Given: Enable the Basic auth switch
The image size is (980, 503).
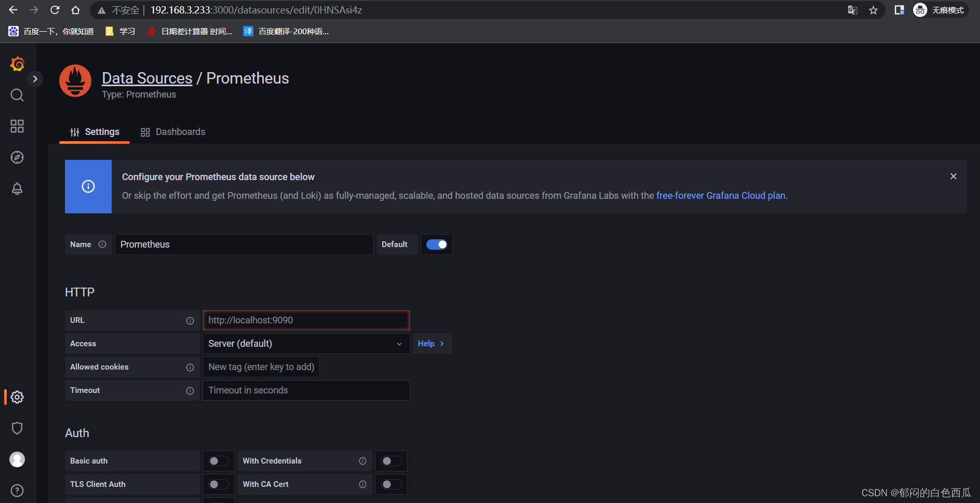Looking at the screenshot, I should tap(219, 461).
